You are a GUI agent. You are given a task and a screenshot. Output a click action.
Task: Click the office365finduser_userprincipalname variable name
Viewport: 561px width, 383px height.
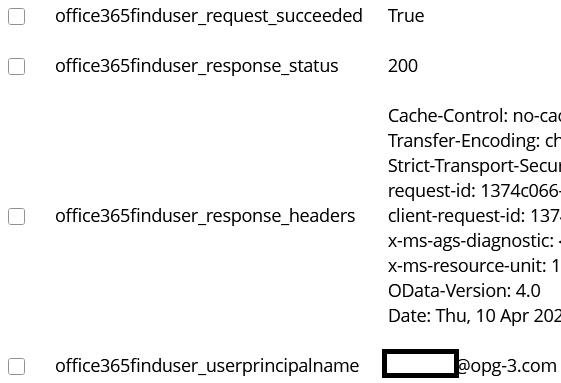coord(207,366)
